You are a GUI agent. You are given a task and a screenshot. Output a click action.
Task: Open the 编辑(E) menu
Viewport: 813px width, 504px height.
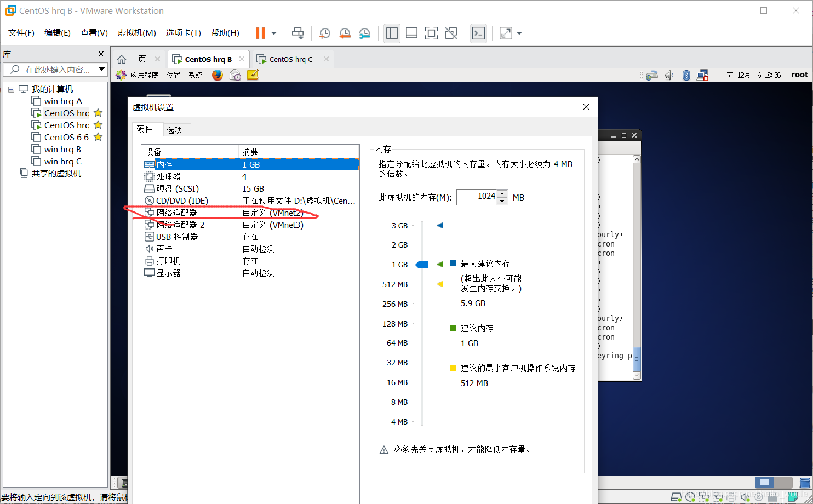(58, 33)
